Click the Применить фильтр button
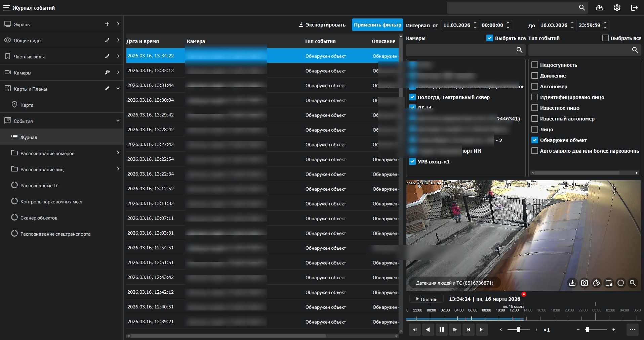Screen dimensions: 644x340 (377, 25)
